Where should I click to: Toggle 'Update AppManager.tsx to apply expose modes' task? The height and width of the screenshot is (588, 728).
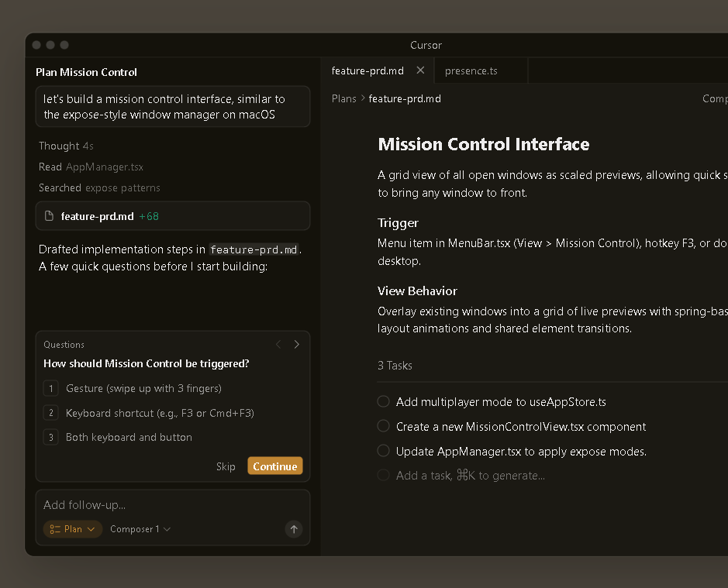[383, 451]
